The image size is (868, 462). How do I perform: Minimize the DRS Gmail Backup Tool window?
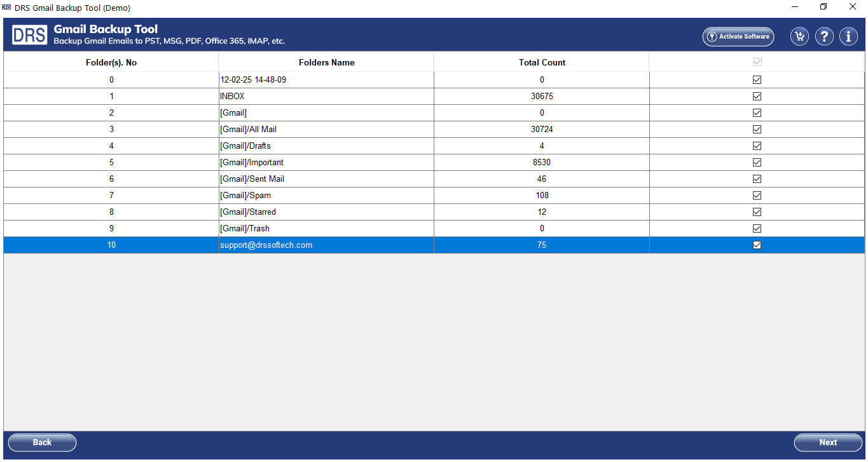click(795, 7)
